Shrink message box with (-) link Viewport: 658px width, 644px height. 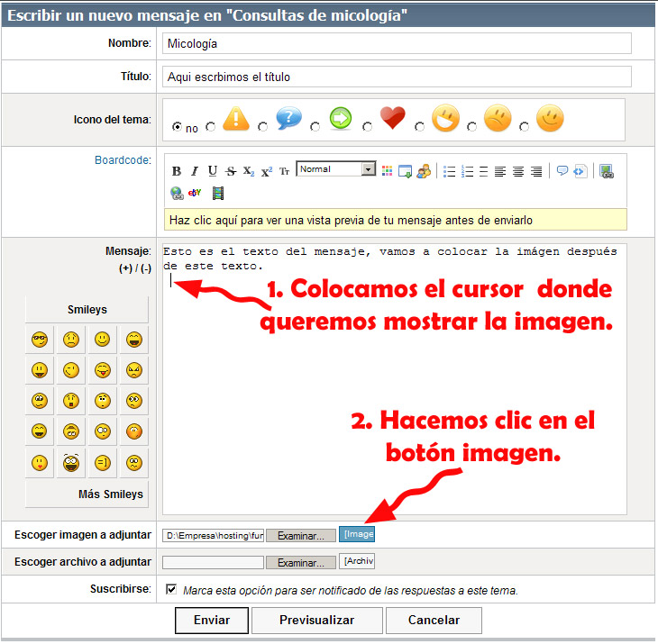coord(144,268)
